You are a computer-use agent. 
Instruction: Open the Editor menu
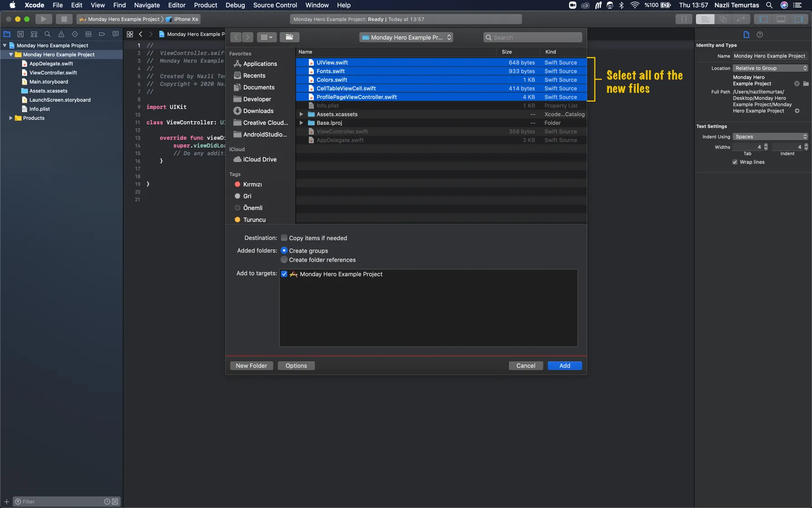[177, 5]
